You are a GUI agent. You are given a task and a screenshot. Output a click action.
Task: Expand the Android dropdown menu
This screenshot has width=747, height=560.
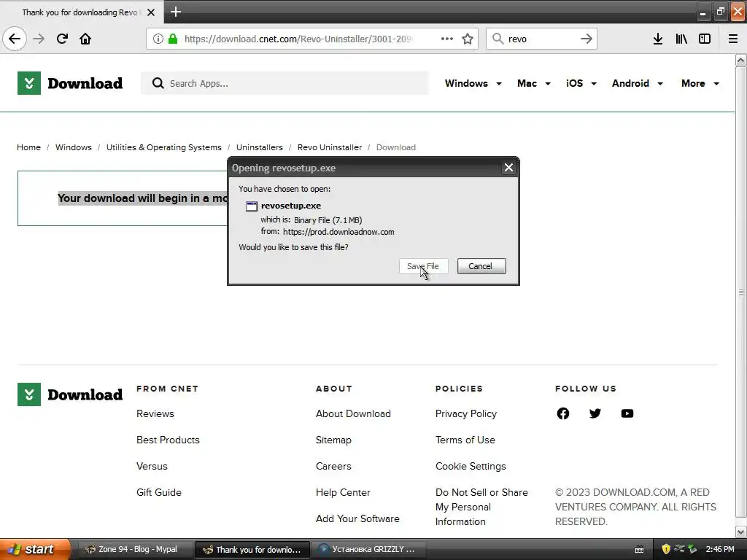[638, 83]
